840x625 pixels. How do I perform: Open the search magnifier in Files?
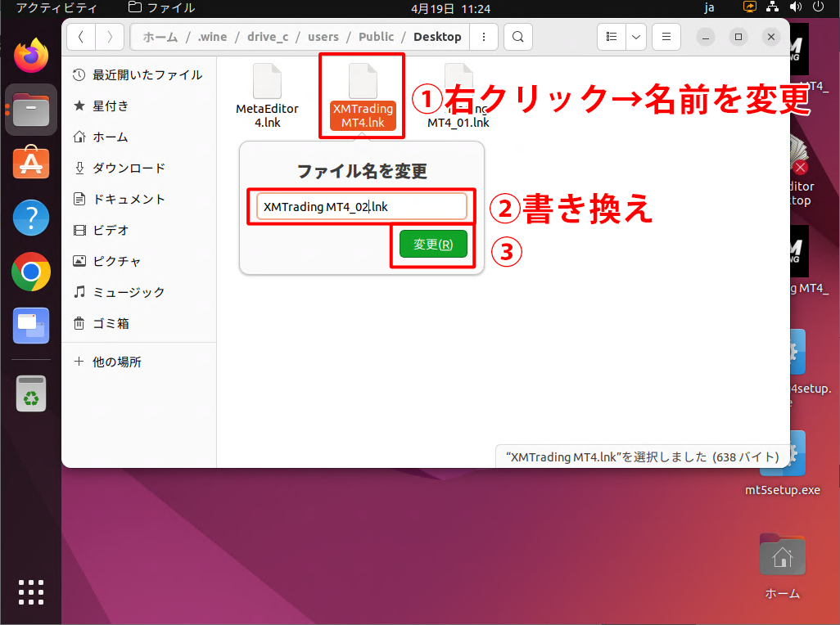(518, 37)
